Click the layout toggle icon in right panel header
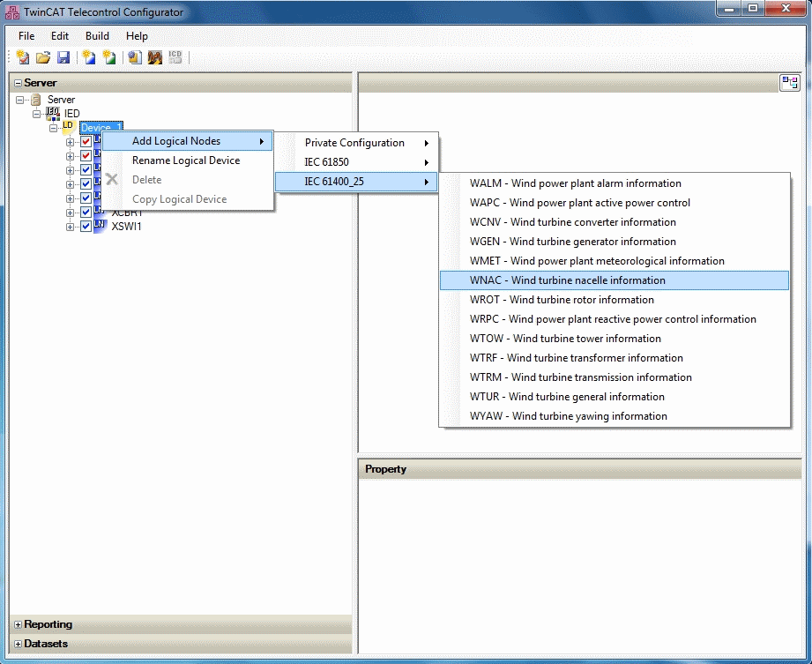This screenshot has height=664, width=812. 790,83
